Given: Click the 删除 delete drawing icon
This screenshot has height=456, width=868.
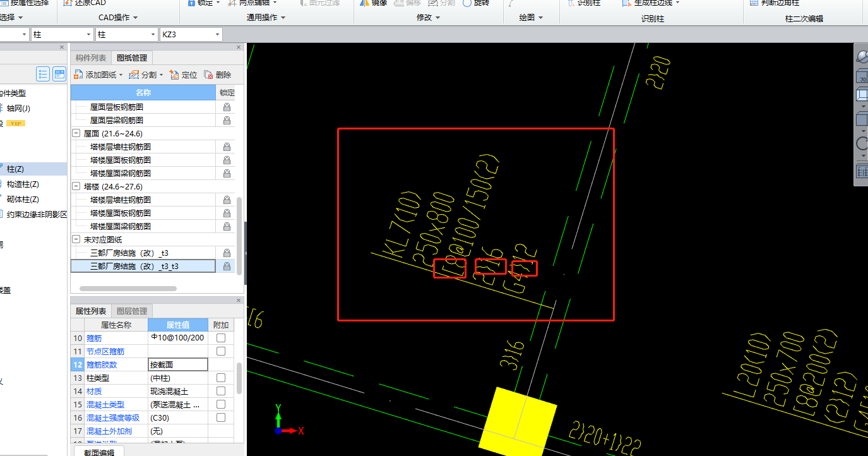Looking at the screenshot, I should coord(208,75).
